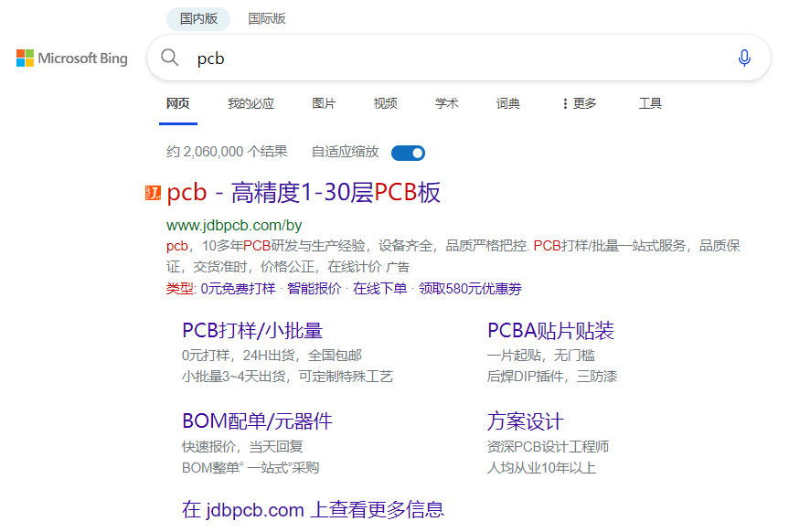Click the text 小批量3~4天出货，可定制特殊工艺
The width and height of the screenshot is (789, 532).
(287, 377)
